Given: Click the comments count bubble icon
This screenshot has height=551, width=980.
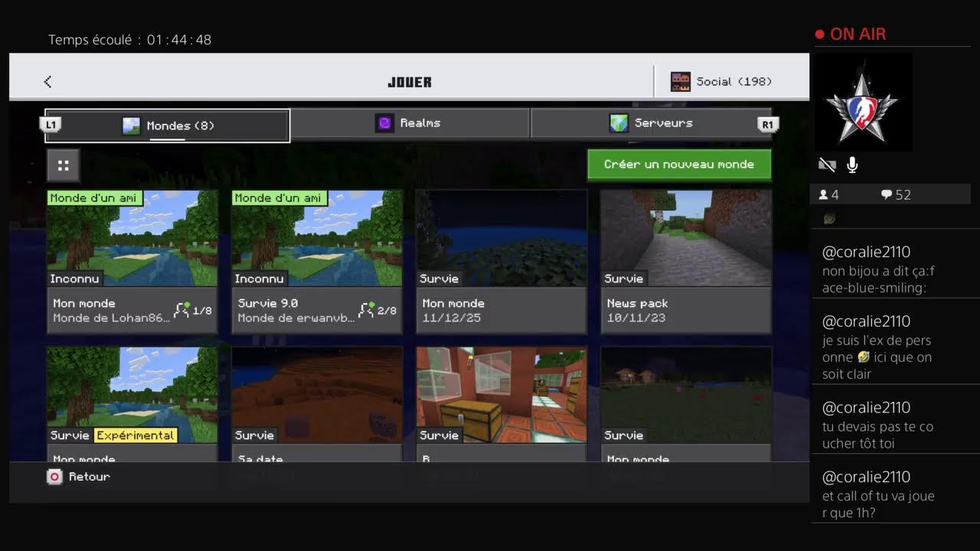Looking at the screenshot, I should [x=887, y=195].
